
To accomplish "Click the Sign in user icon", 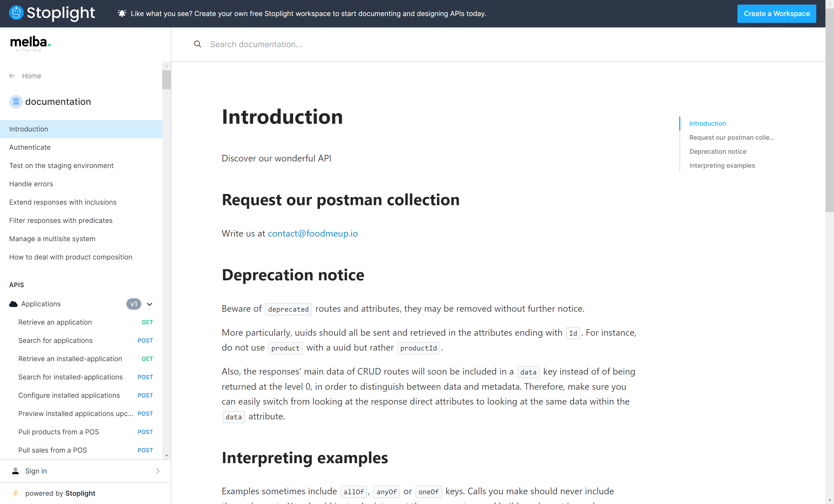I will (16, 471).
